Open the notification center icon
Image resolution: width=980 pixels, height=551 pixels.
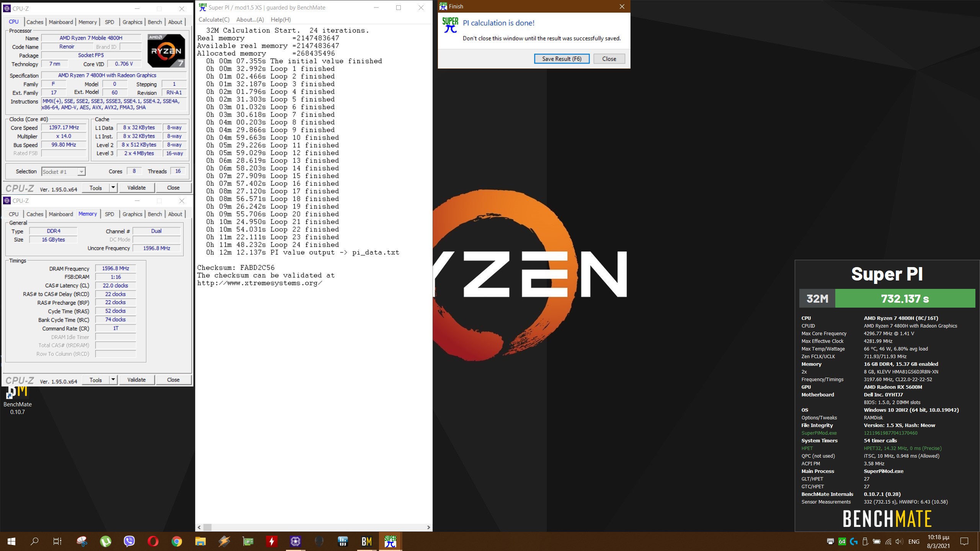[x=964, y=541]
